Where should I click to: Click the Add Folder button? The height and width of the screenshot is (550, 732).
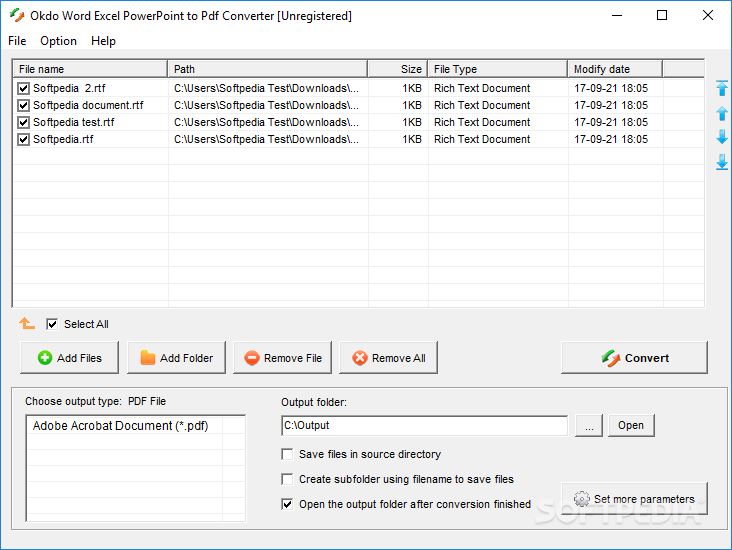[x=176, y=358]
